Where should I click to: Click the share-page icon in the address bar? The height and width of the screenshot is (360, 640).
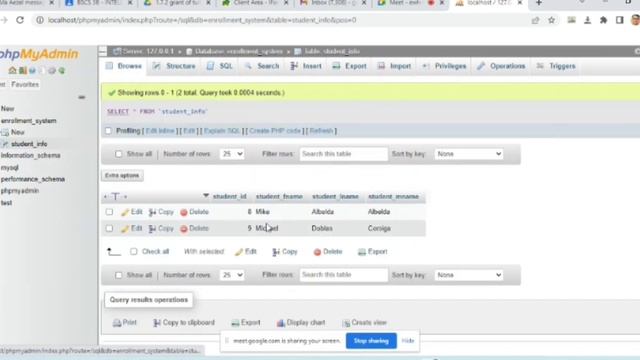535,20
